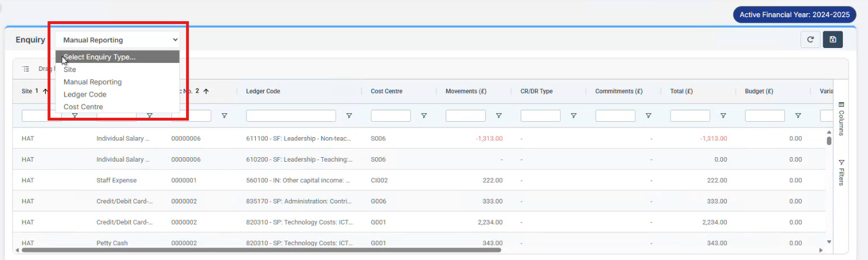The height and width of the screenshot is (260, 868).
Task: Click the refresh icon button
Action: tap(810, 39)
